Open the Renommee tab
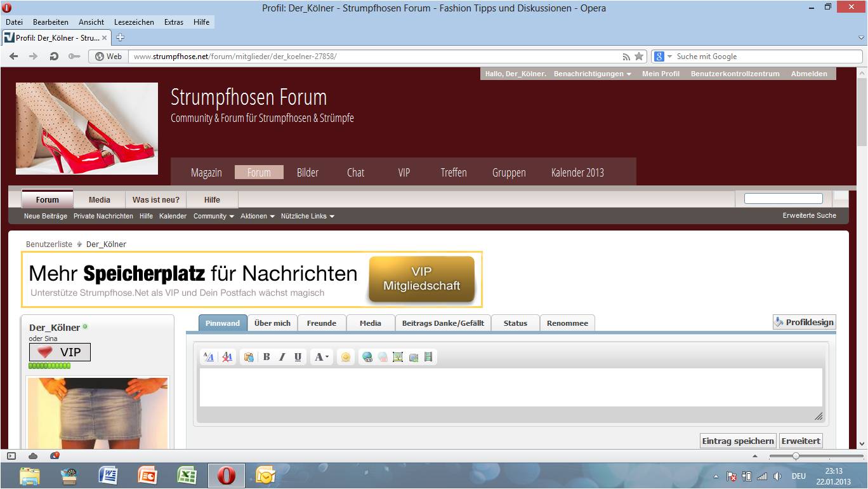This screenshot has width=868, height=489. (x=567, y=323)
